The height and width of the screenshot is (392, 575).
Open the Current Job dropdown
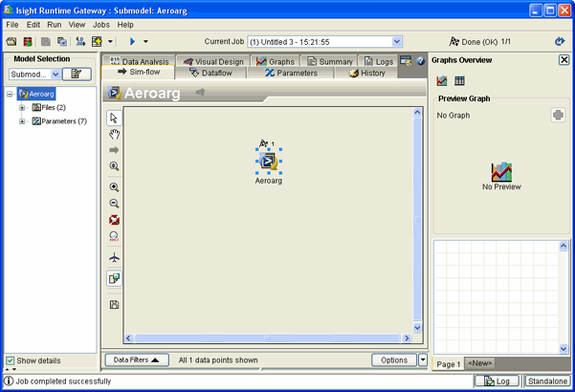click(397, 42)
